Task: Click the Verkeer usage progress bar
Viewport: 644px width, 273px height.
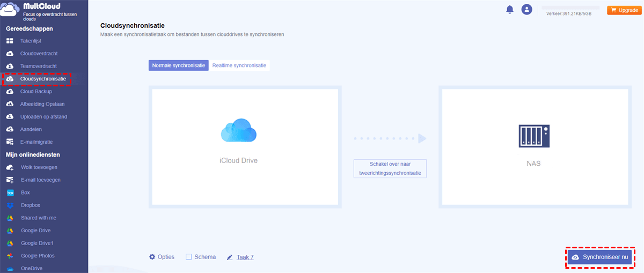Action: (x=570, y=8)
